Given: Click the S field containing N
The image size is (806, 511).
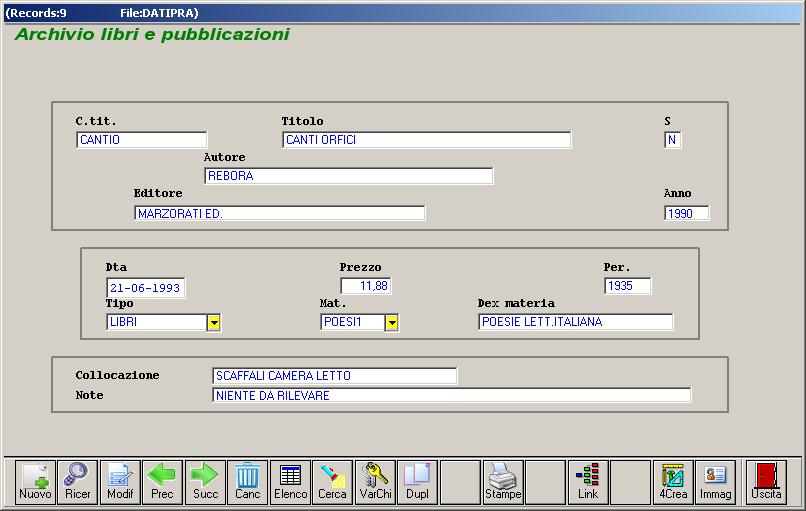Looking at the screenshot, I should (x=672, y=140).
